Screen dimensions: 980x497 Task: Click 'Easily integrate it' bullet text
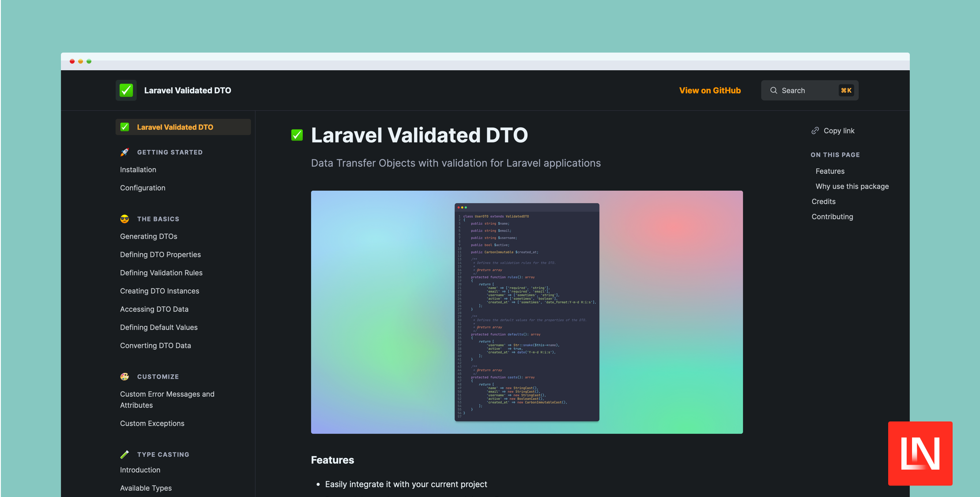coord(406,484)
